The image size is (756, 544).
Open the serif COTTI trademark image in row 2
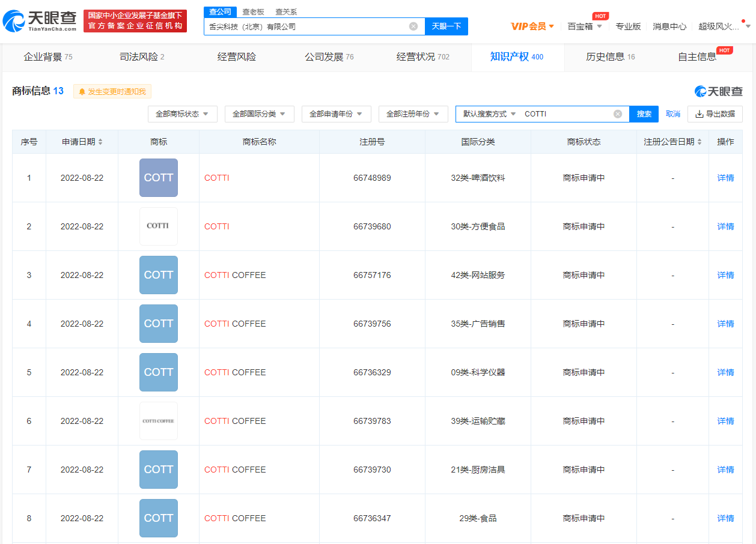[x=159, y=226]
